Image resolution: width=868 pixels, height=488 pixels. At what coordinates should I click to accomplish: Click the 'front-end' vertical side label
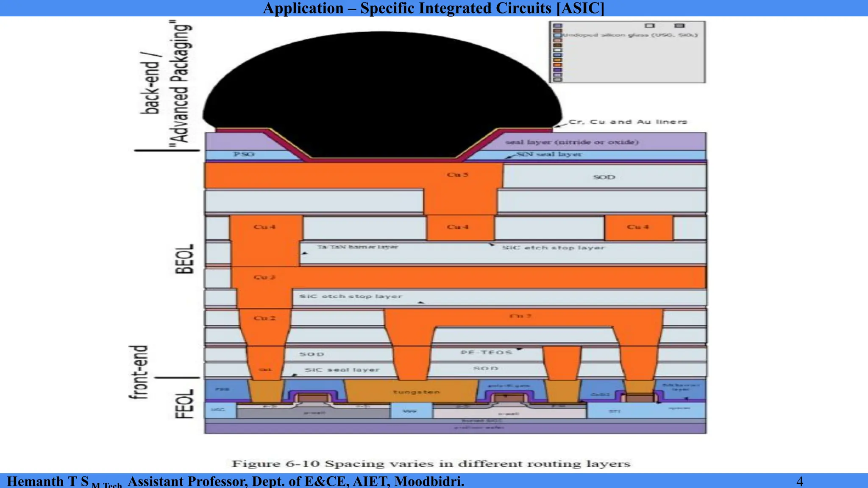click(x=139, y=372)
